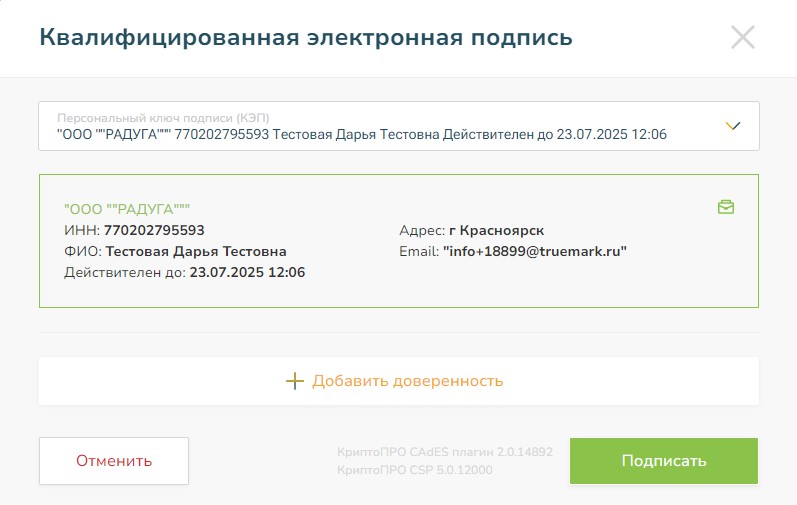Click the Персональный ключ подписи (КЭП) label

pos(163,117)
